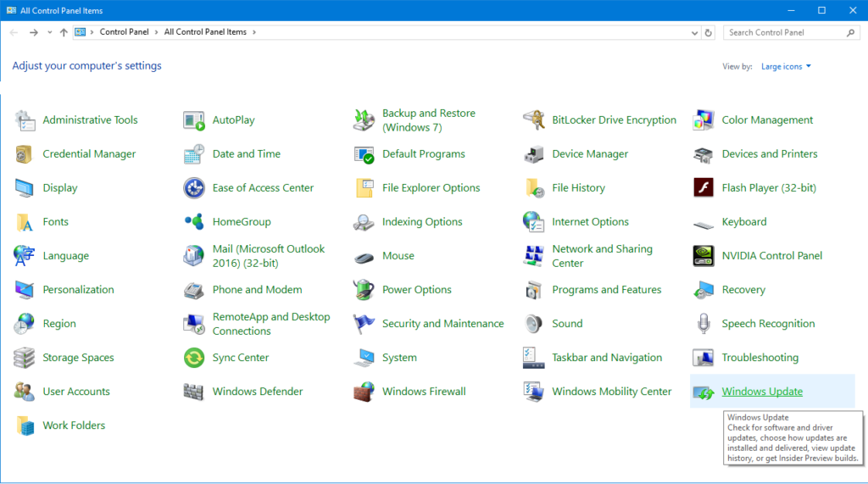Open the Color Management icon

click(703, 120)
